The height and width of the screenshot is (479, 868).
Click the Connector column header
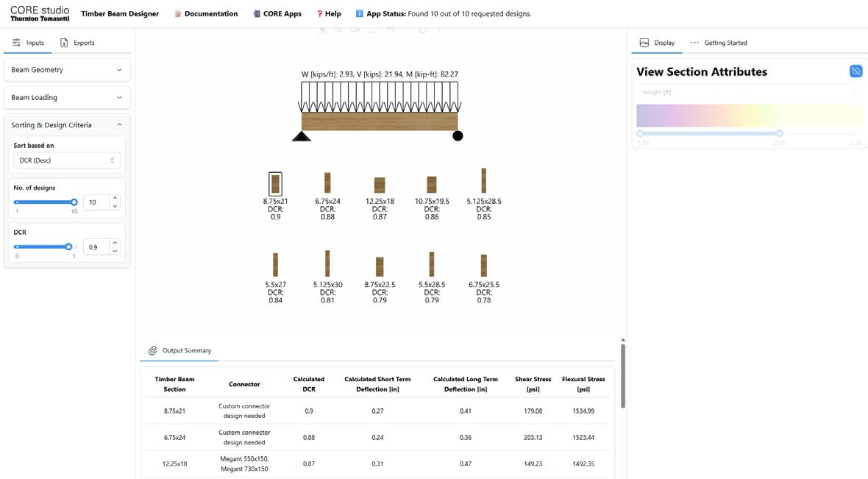(x=244, y=384)
